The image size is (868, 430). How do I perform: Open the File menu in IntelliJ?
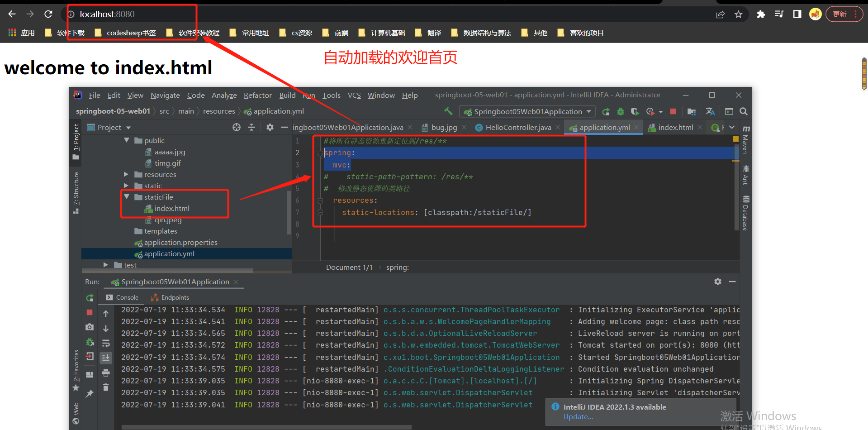point(95,95)
